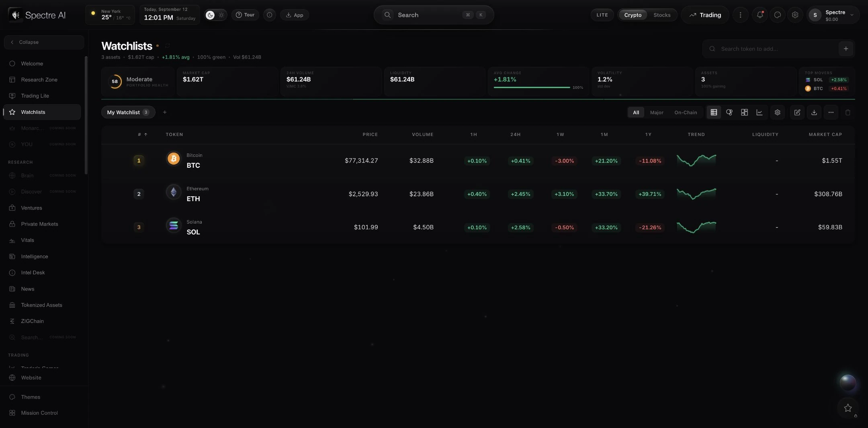The height and width of the screenshot is (428, 868).
Task: Click the edit watchlist pencil icon
Action: (797, 113)
